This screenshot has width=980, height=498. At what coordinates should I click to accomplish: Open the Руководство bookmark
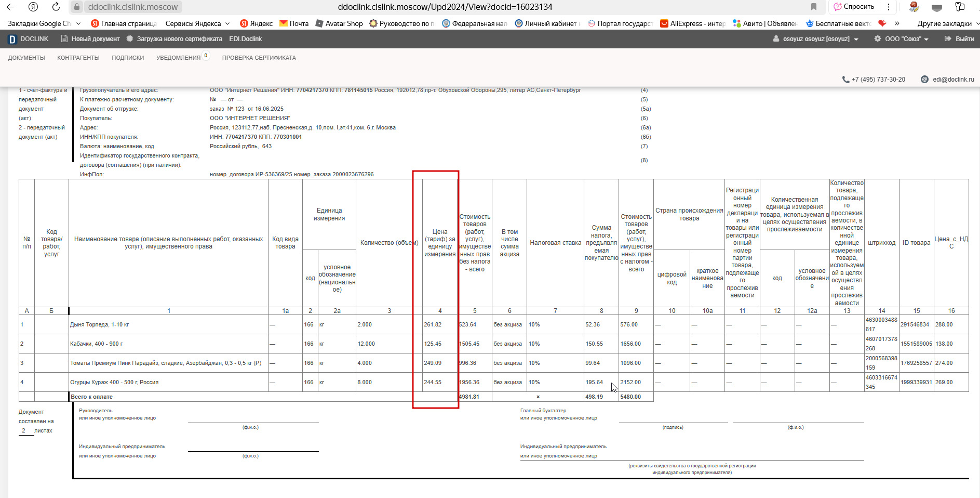[401, 23]
